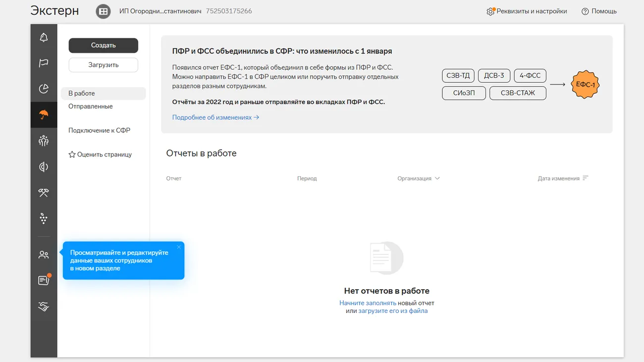Sort by Дата изменения column

tap(563, 178)
